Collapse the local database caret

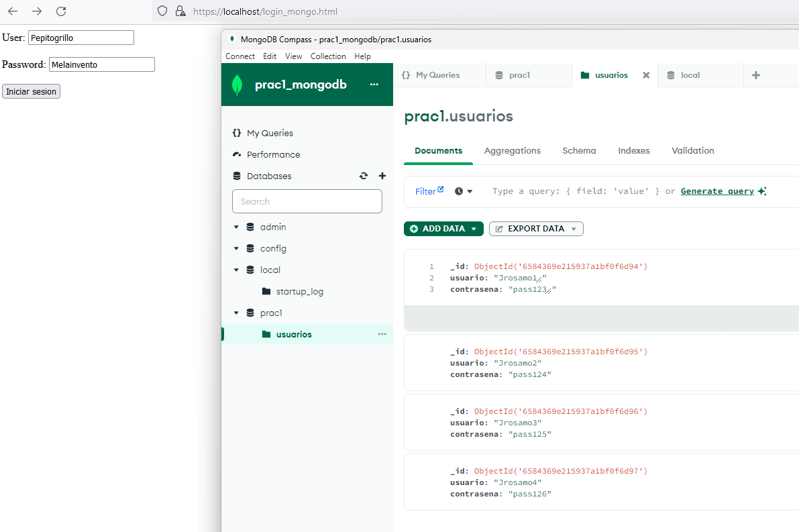pyautogui.click(x=236, y=270)
